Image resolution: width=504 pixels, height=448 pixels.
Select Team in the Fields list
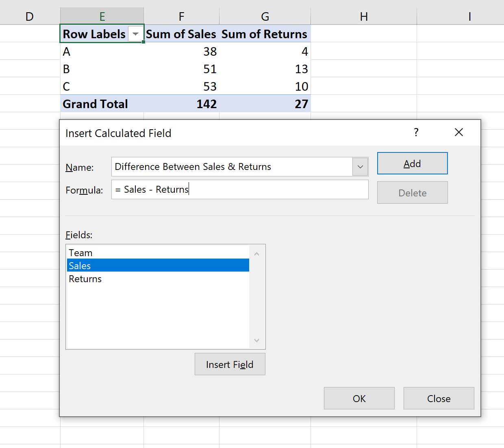pyautogui.click(x=158, y=253)
